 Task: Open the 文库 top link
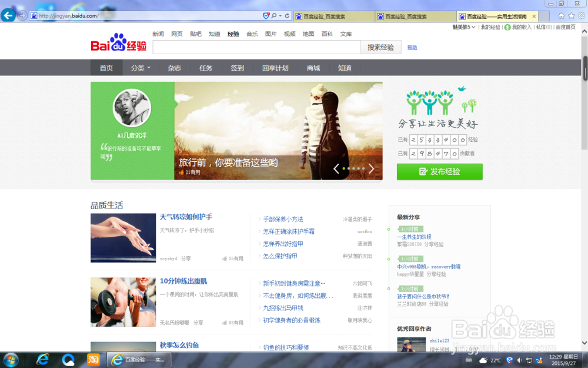[x=346, y=34]
